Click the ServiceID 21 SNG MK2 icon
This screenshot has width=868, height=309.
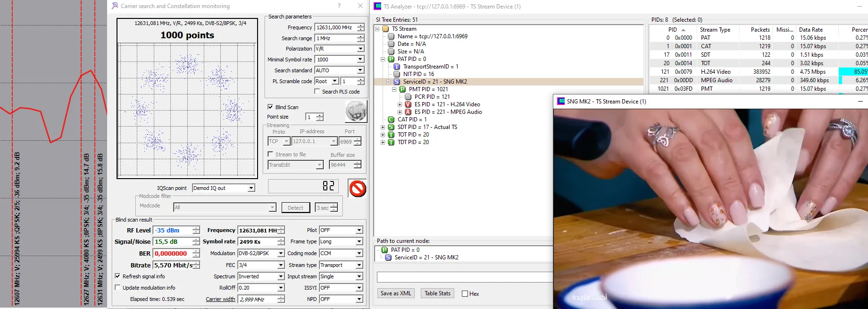click(397, 82)
